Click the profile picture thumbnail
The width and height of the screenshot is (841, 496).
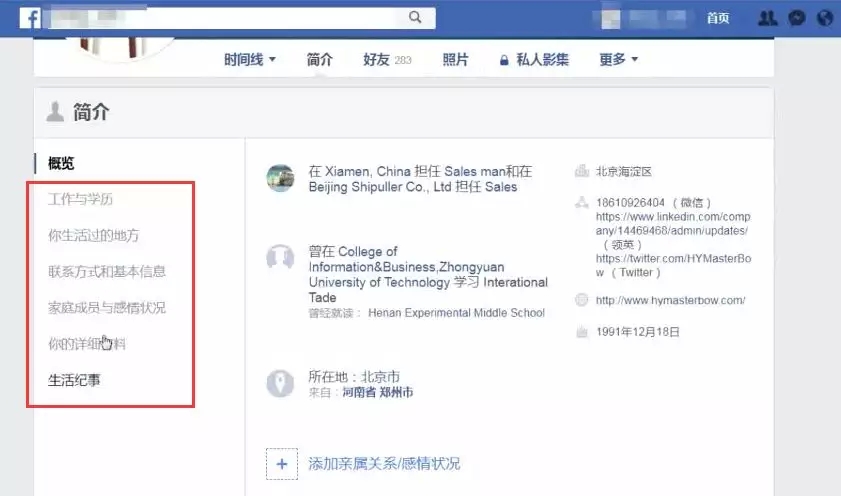click(119, 48)
